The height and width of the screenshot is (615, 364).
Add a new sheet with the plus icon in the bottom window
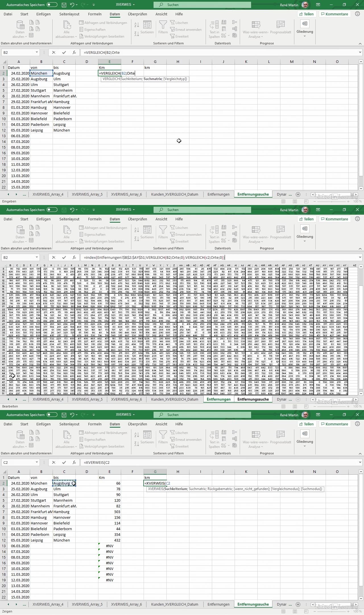tap(298, 604)
